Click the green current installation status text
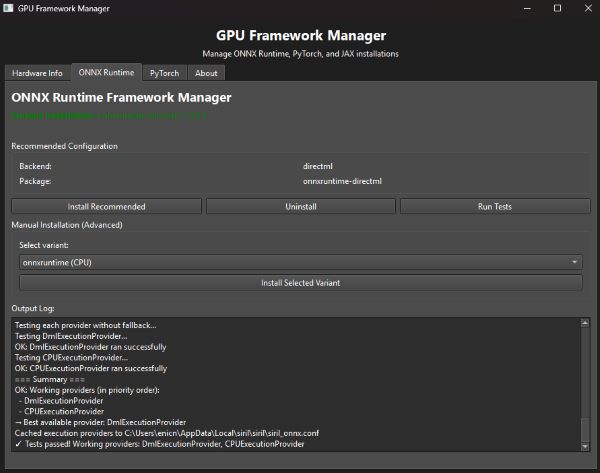600x473 pixels. tap(110, 117)
